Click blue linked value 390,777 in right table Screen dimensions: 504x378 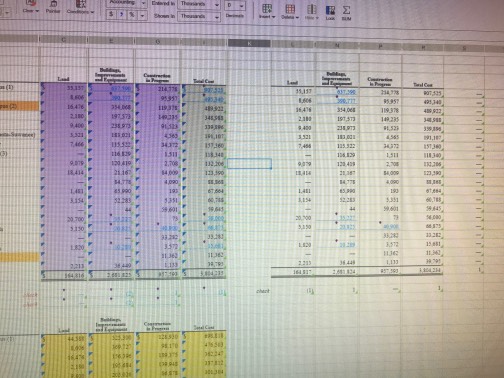(x=346, y=101)
